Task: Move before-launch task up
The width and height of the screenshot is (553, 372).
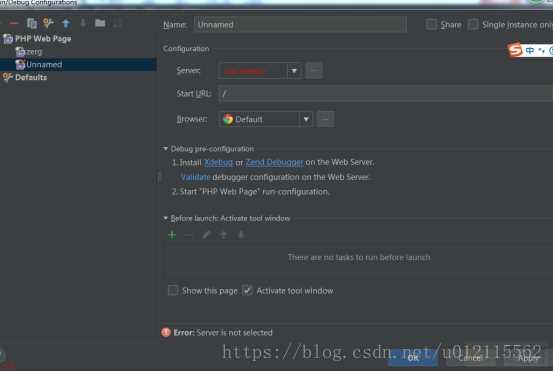Action: [x=223, y=235]
